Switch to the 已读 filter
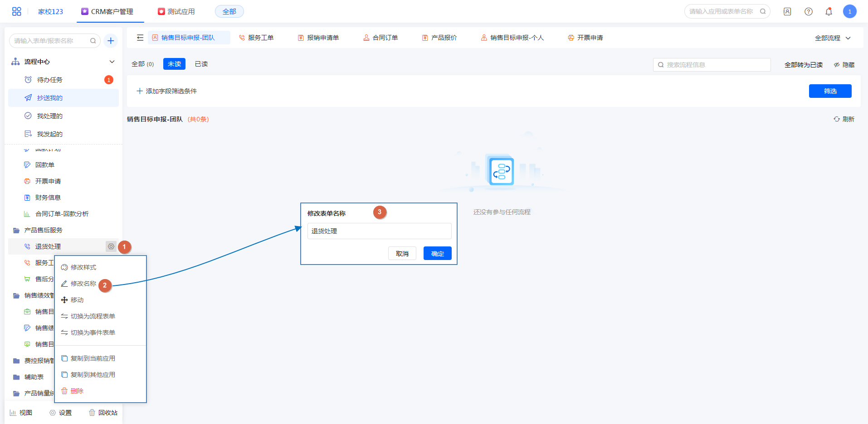Screen dimensions: 868x424 tap(201, 64)
